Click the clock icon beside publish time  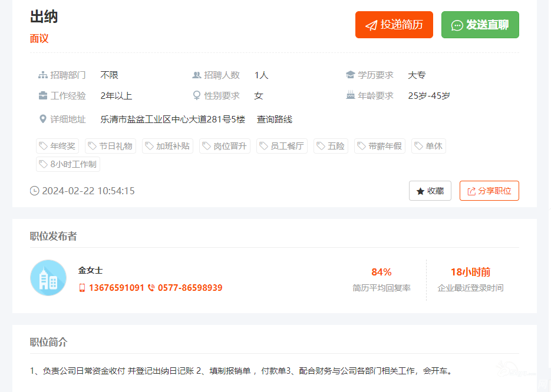[x=34, y=191]
